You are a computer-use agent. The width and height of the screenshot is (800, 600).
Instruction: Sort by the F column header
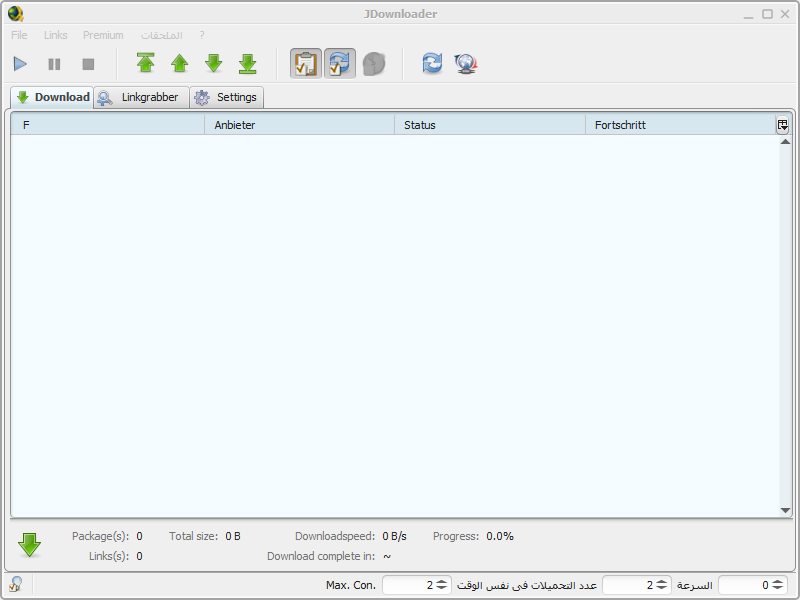pyautogui.click(x=108, y=124)
